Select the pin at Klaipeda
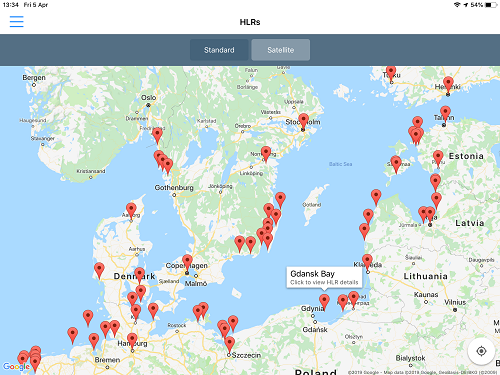Image resolution: width=500 pixels, height=375 pixels. tap(367, 262)
